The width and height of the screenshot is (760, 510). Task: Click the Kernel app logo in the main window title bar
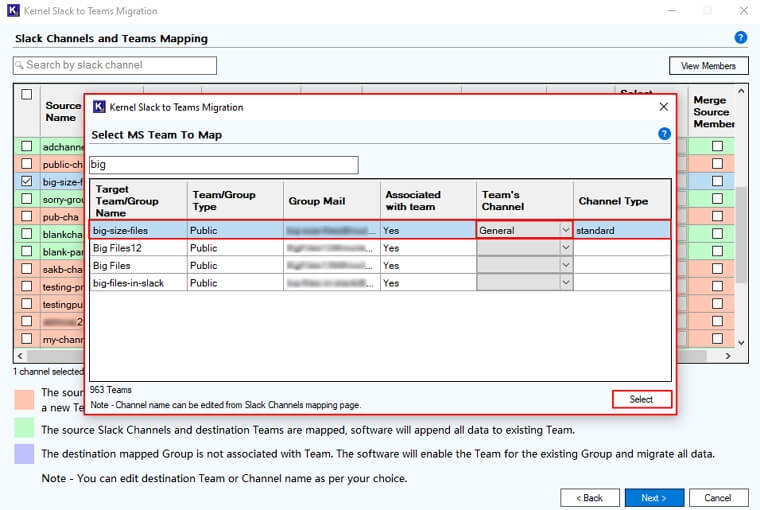[14, 10]
